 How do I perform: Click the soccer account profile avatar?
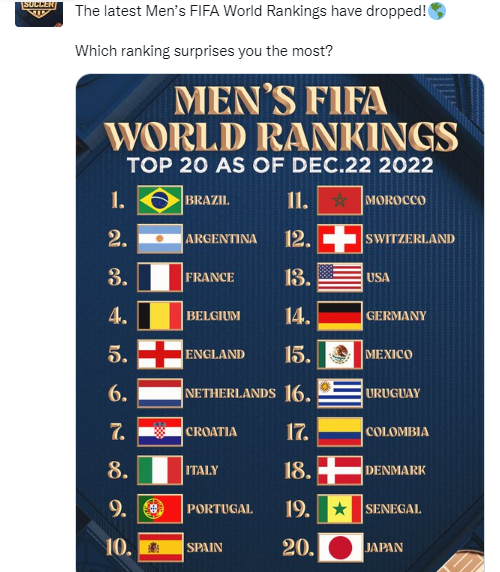(x=39, y=13)
